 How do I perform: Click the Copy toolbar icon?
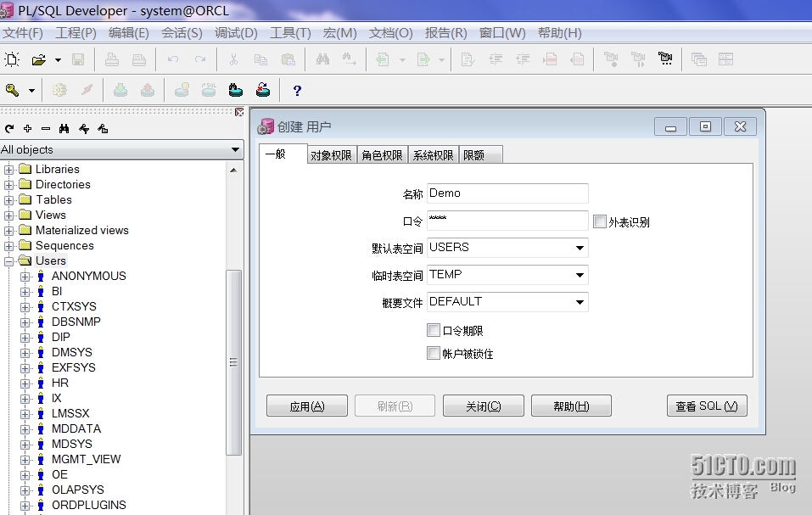pyautogui.click(x=260, y=59)
